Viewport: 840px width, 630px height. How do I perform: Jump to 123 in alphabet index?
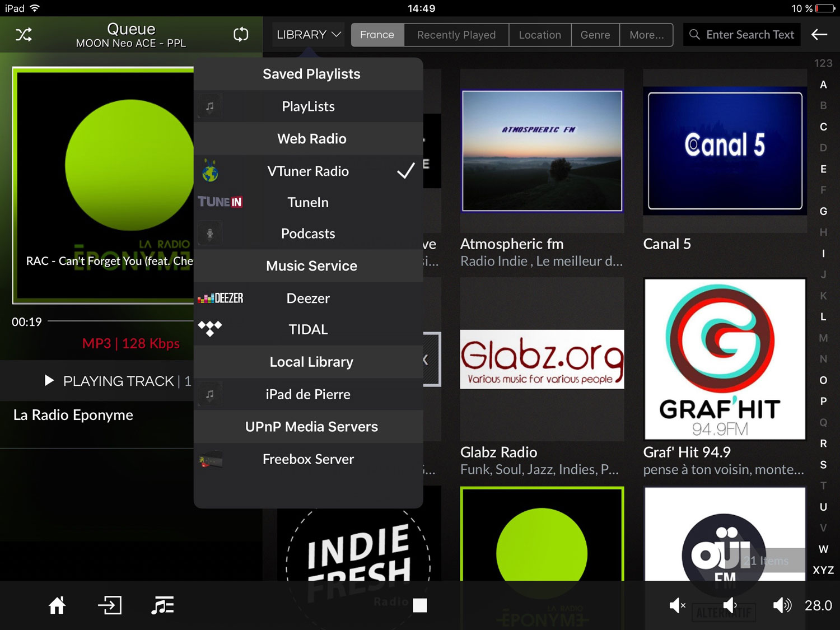point(823,63)
